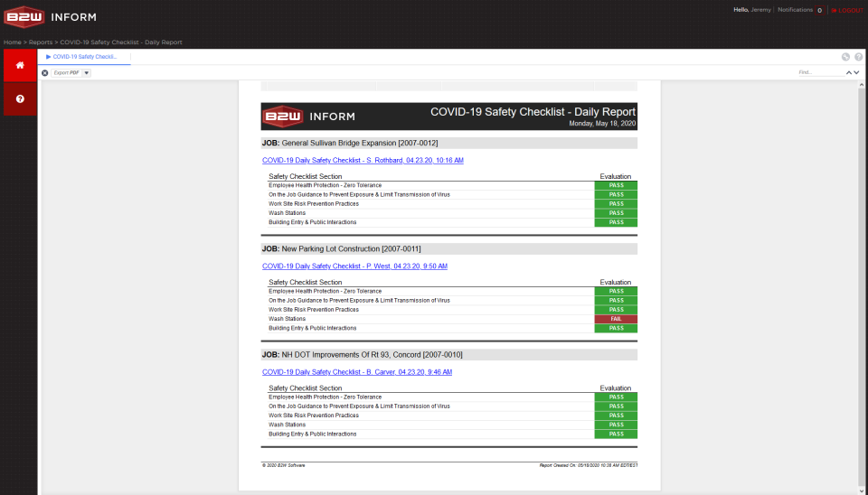Click the PASS cell for Wash Stations in General Sullivan job
This screenshot has height=495, width=868.
[x=616, y=213]
